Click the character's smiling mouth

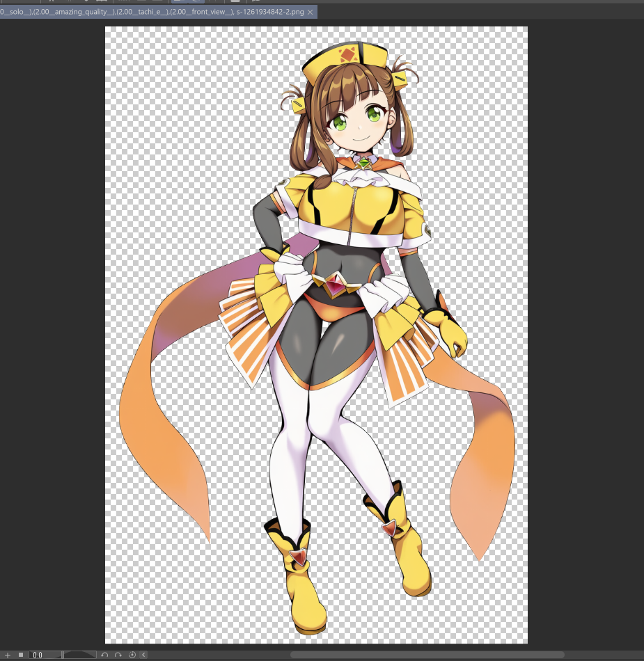(x=359, y=138)
